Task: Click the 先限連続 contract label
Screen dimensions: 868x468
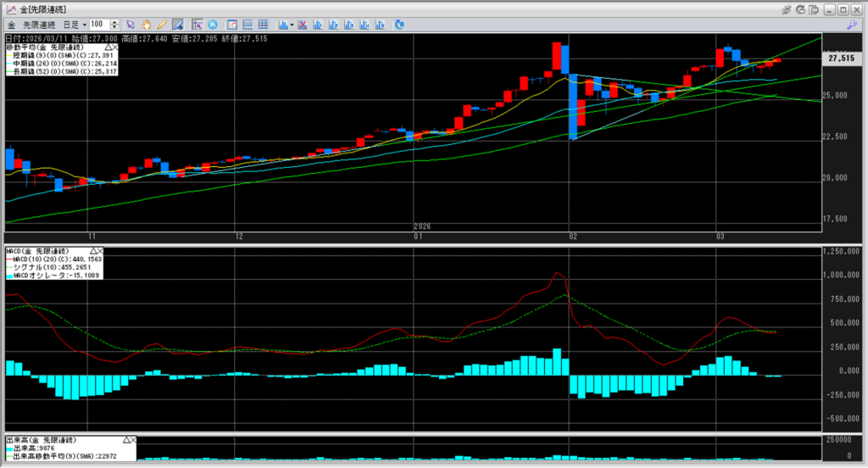Action: pos(36,25)
